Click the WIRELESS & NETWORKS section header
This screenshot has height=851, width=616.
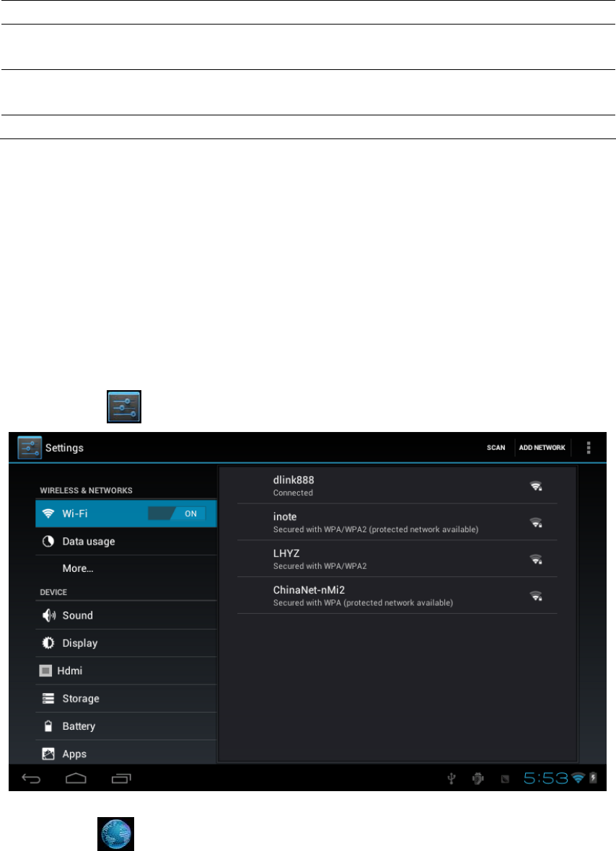tap(86, 490)
